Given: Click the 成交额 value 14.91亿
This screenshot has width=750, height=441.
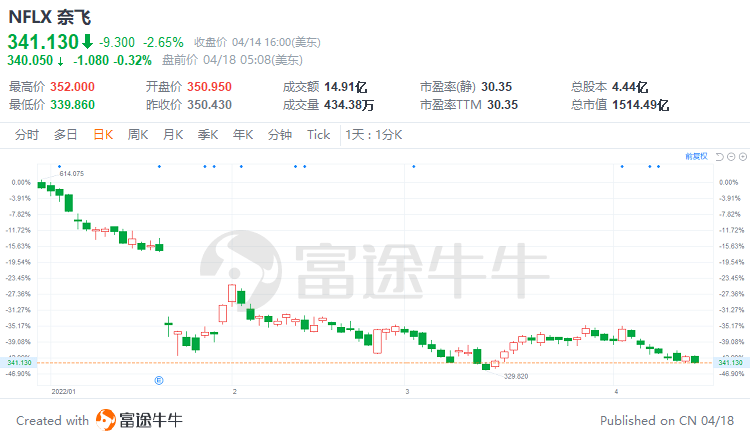Looking at the screenshot, I should click(x=346, y=87).
